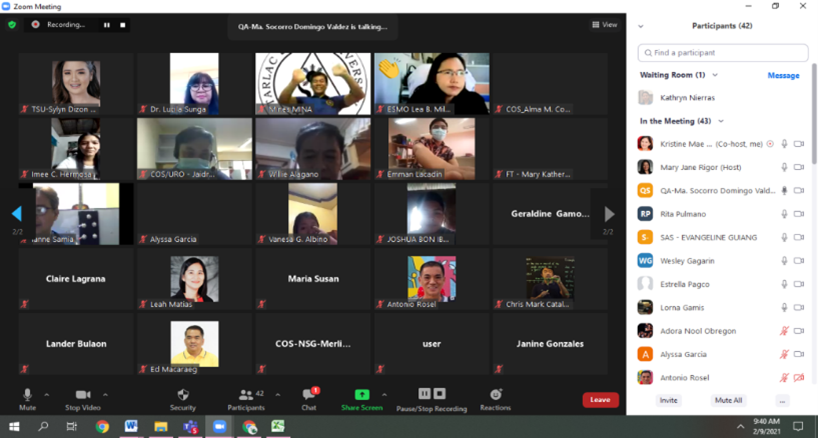Click the encryption shield icon at top-left
Image resolution: width=818 pixels, height=438 pixels.
point(12,24)
